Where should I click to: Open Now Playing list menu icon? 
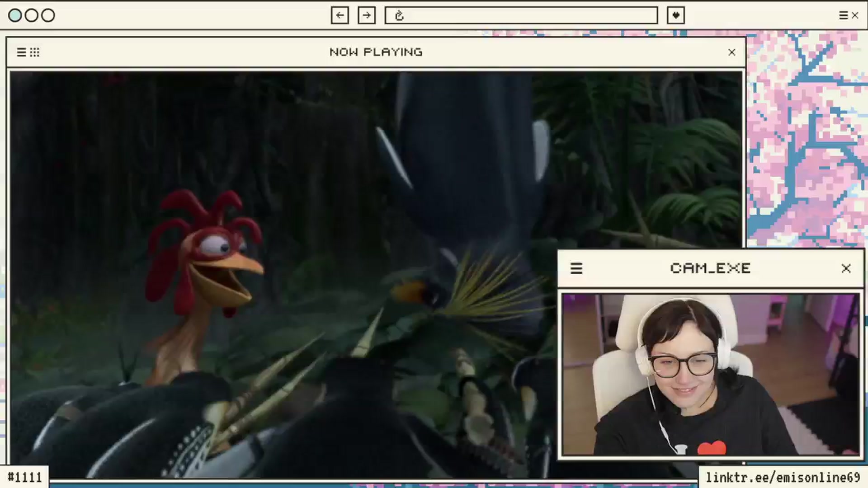21,52
